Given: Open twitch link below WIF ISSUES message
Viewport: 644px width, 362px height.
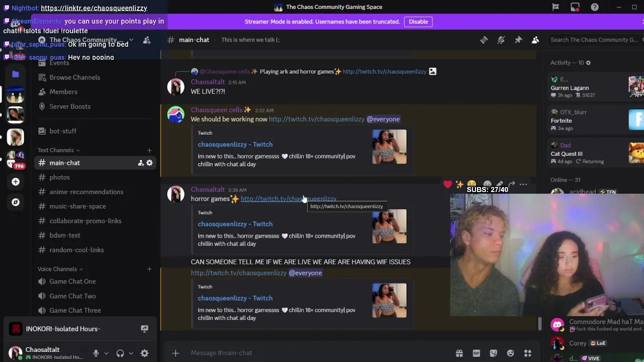Looking at the screenshot, I should click(x=238, y=273).
